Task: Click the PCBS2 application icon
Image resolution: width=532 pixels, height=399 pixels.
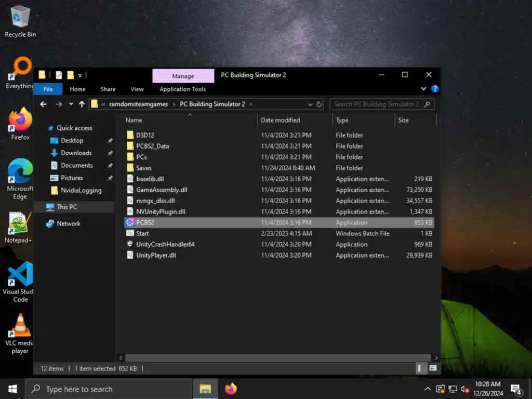Action: (130, 222)
